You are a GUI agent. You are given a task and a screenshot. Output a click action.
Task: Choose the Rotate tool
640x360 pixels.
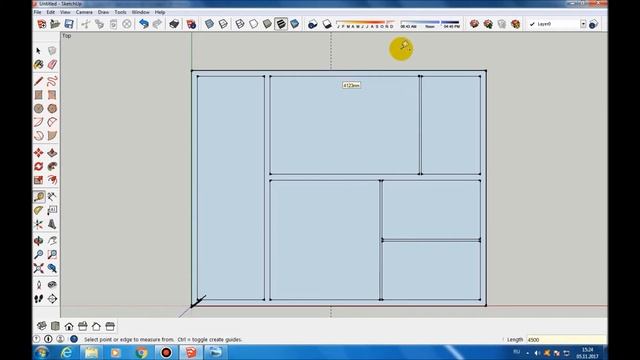pyautogui.click(x=38, y=166)
